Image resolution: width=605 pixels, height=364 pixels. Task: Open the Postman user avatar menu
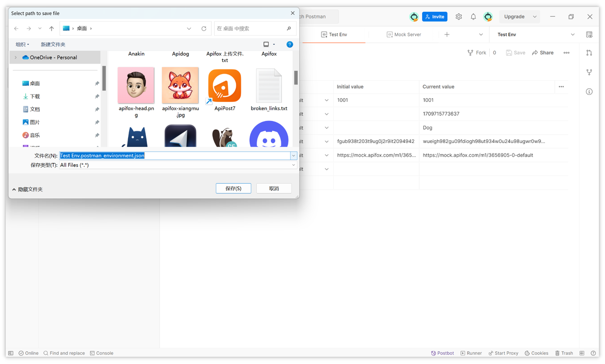point(488,17)
